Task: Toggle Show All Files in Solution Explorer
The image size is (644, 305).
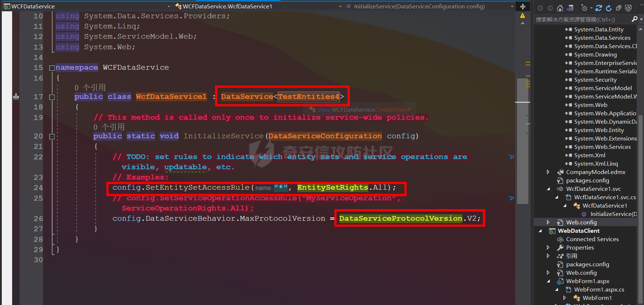Action: (628, 8)
